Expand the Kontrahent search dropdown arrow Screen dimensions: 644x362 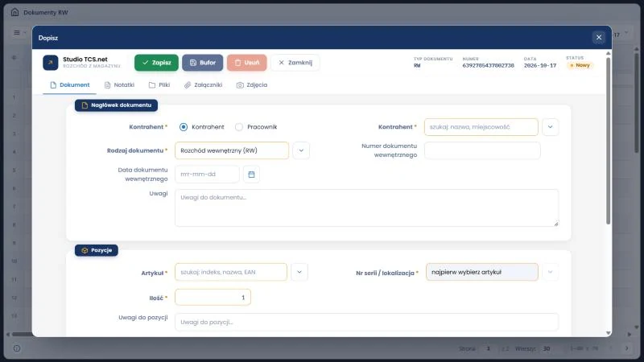click(x=551, y=127)
